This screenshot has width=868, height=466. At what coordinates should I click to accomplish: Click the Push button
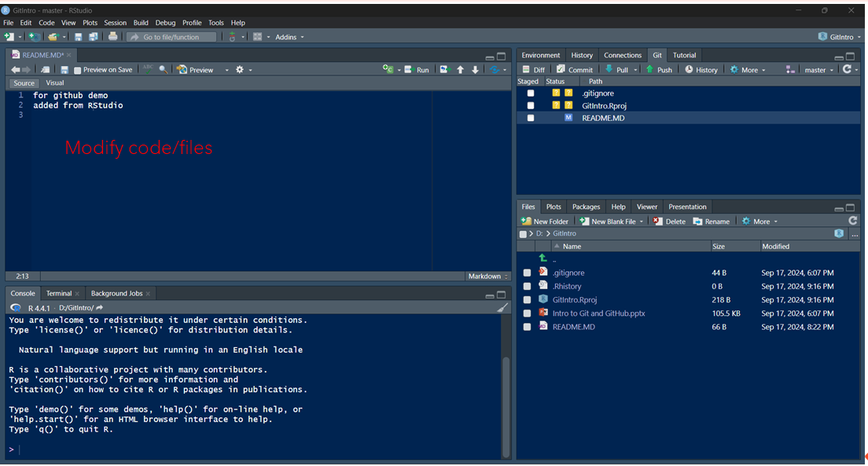click(x=659, y=70)
